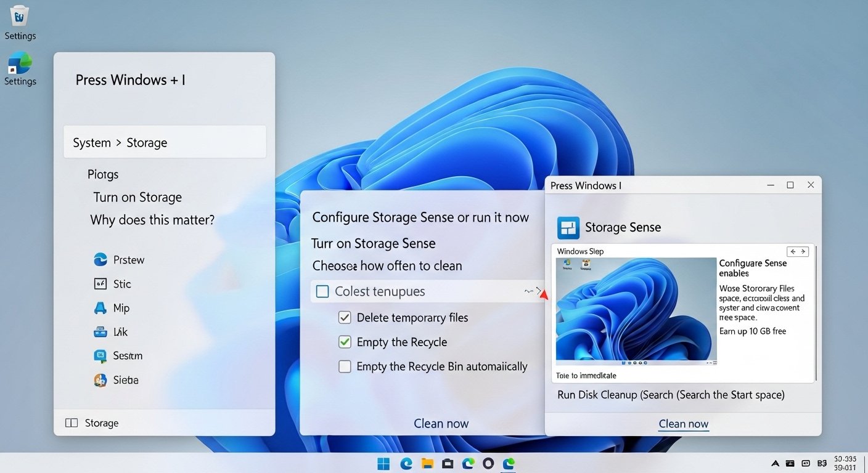Check Empty the Recycle Bin automaiically

coord(345,366)
